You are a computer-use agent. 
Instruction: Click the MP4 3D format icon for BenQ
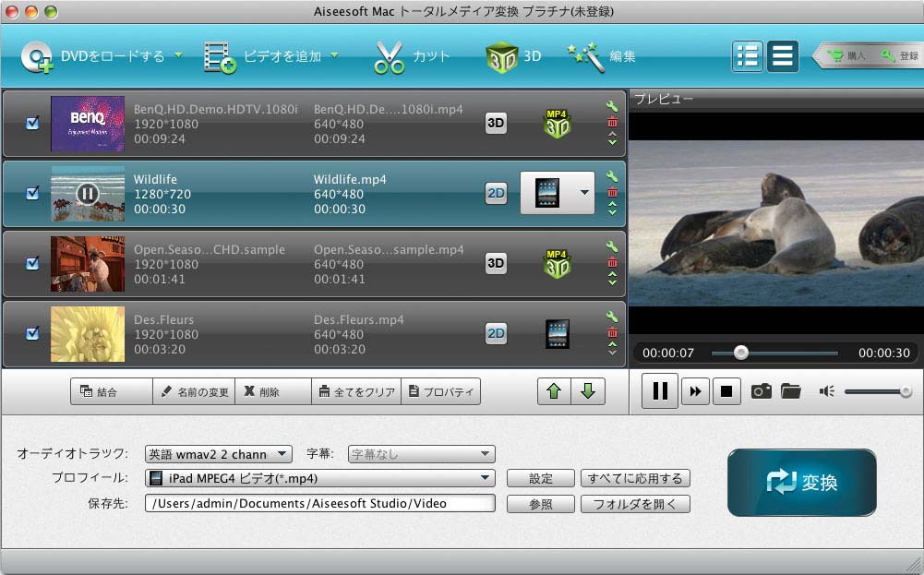pos(557,124)
